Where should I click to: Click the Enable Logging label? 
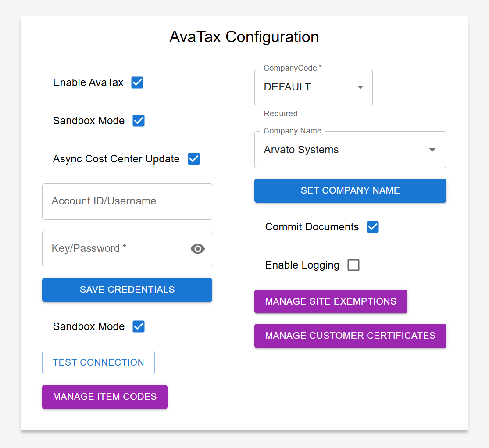(x=302, y=265)
